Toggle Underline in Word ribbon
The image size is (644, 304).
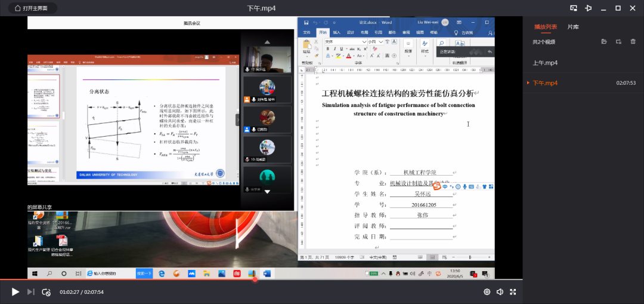(x=342, y=49)
